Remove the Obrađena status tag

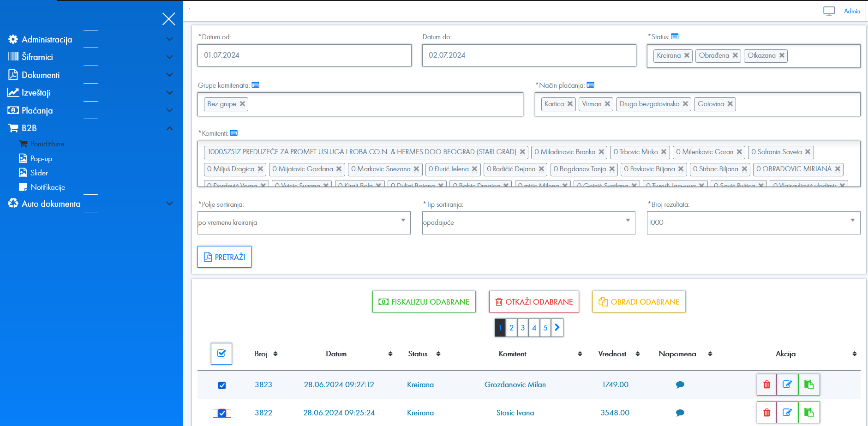(735, 55)
